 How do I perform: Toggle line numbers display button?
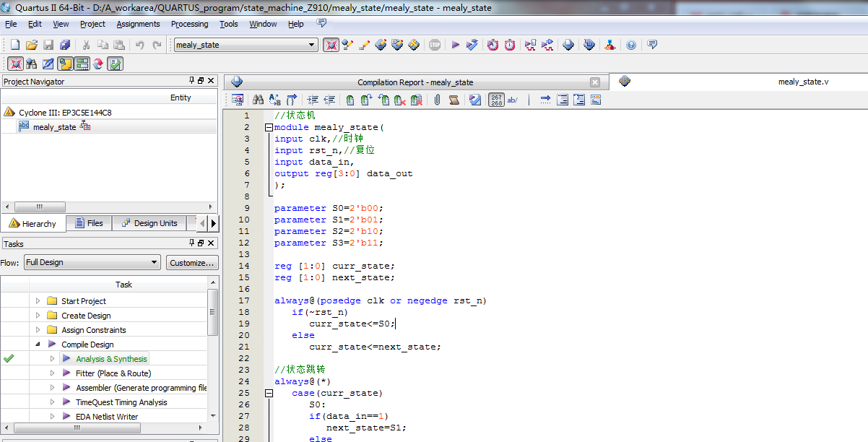point(497,100)
